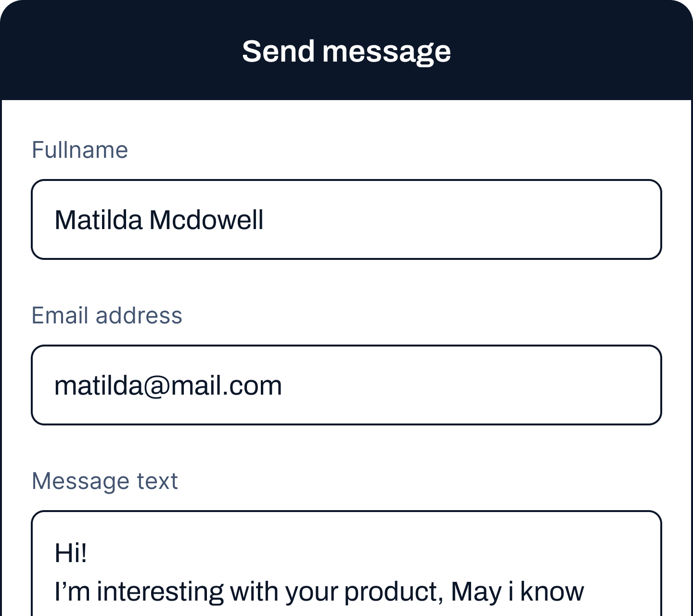The height and width of the screenshot is (616, 693).
Task: Click the word interesting in the message
Action: pyautogui.click(x=160, y=592)
